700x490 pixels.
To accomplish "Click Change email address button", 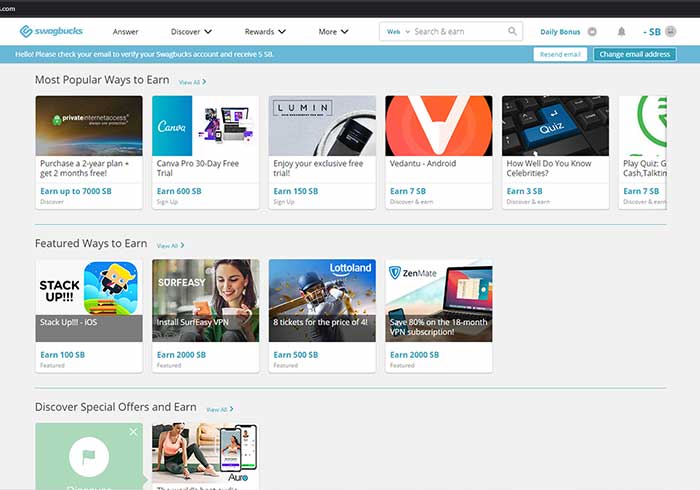I will (634, 54).
